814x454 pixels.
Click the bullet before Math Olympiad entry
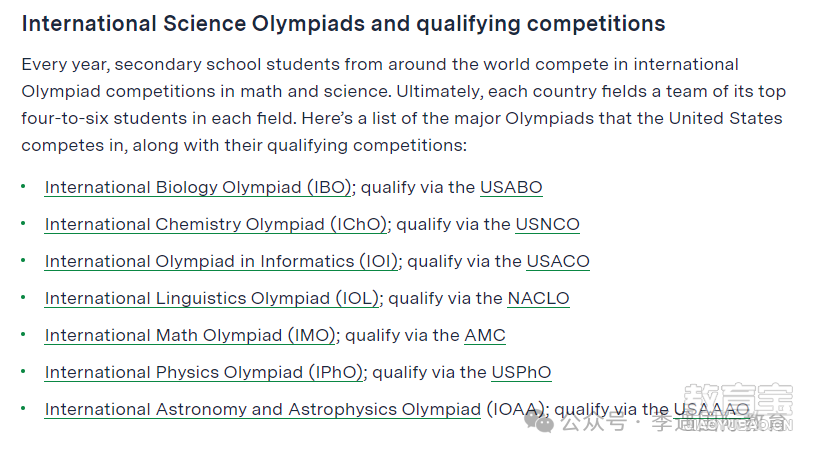pyautogui.click(x=23, y=334)
